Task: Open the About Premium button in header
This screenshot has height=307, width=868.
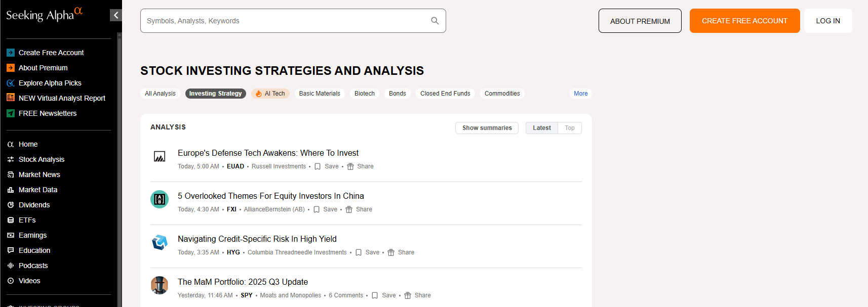Action: tap(640, 21)
